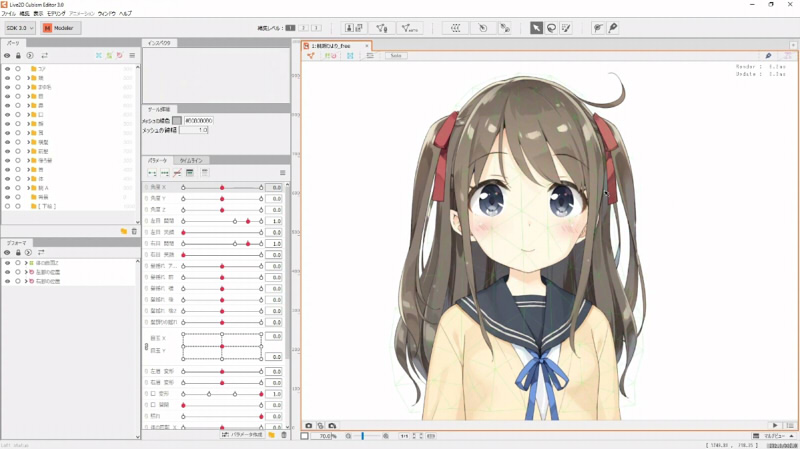Image resolution: width=800 pixels, height=449 pixels.
Task: Switch to the タイムライン tab
Action: point(190,160)
